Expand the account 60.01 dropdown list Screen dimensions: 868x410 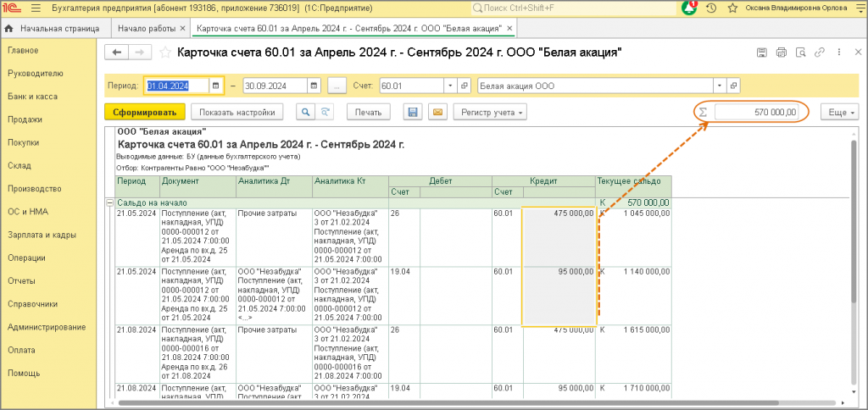450,86
